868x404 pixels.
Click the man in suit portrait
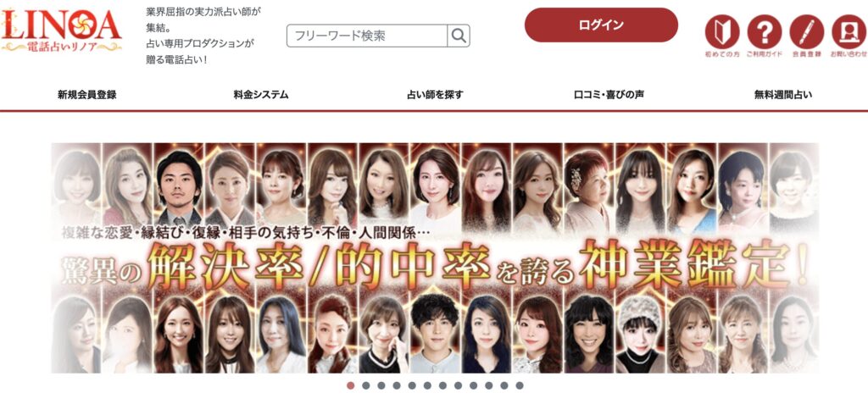(179, 185)
